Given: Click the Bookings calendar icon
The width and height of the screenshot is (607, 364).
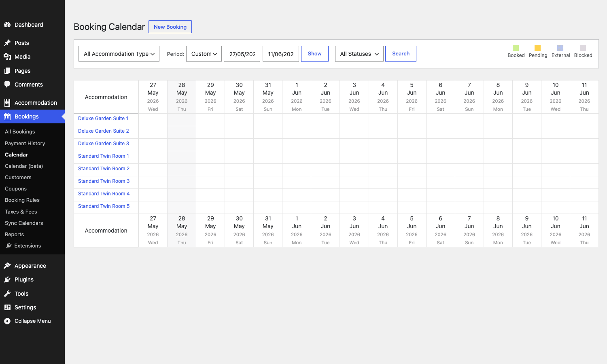Looking at the screenshot, I should click(7, 116).
